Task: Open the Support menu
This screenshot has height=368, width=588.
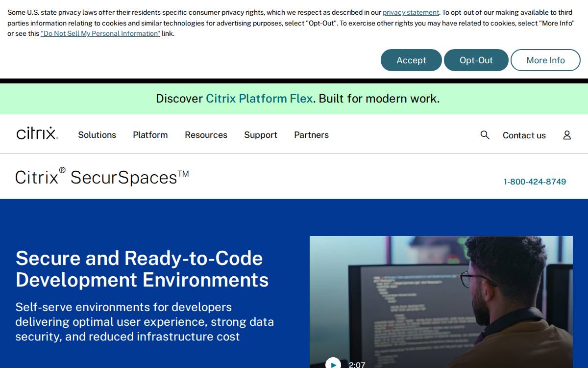Action: 261,135
